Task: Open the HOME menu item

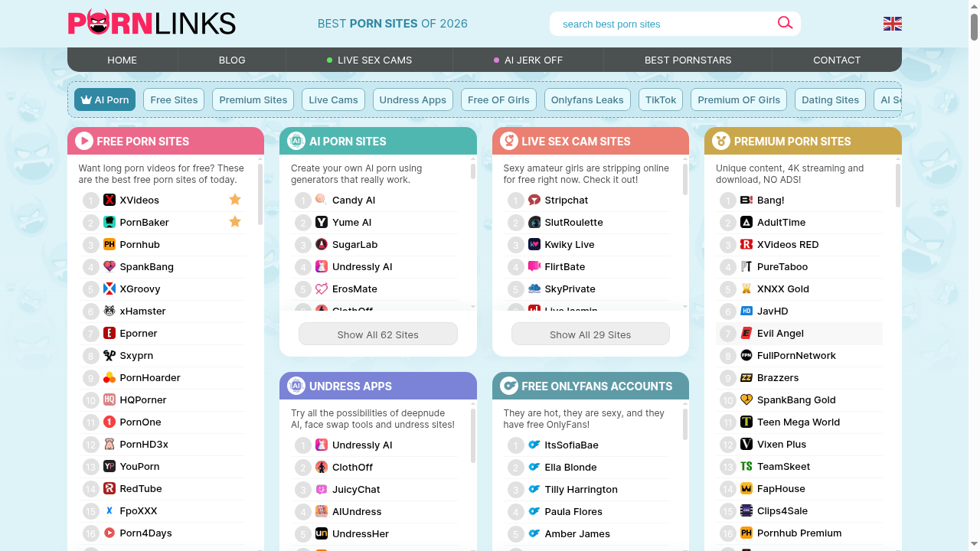Action: [122, 60]
